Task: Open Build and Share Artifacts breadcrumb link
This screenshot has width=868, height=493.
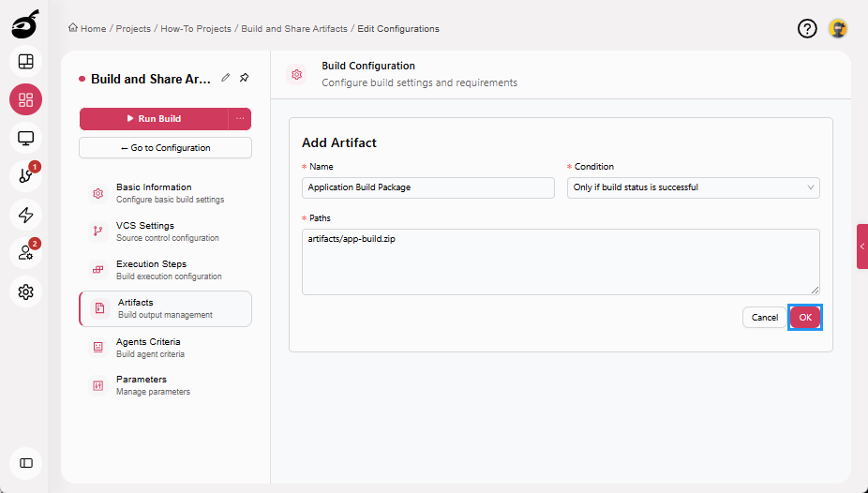Action: point(294,29)
